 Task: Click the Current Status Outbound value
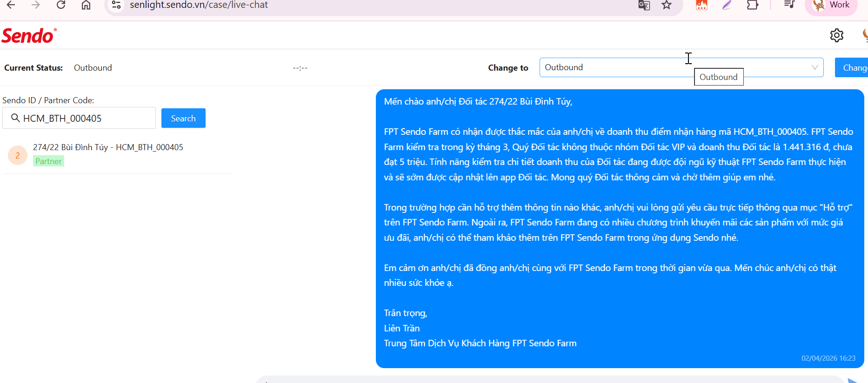point(93,68)
